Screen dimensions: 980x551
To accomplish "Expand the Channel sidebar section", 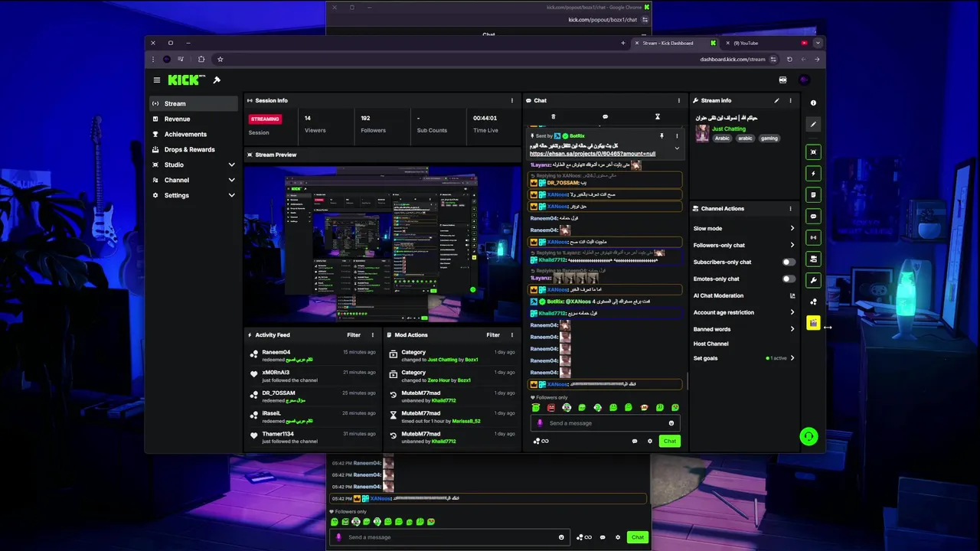I will pos(231,180).
